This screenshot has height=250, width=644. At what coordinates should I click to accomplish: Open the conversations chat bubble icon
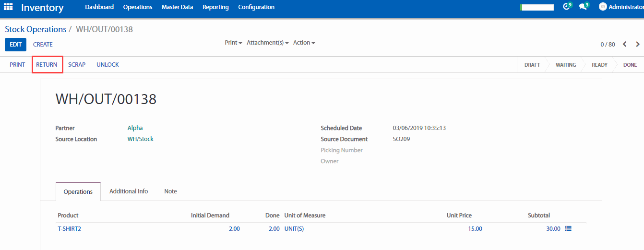(583, 7)
